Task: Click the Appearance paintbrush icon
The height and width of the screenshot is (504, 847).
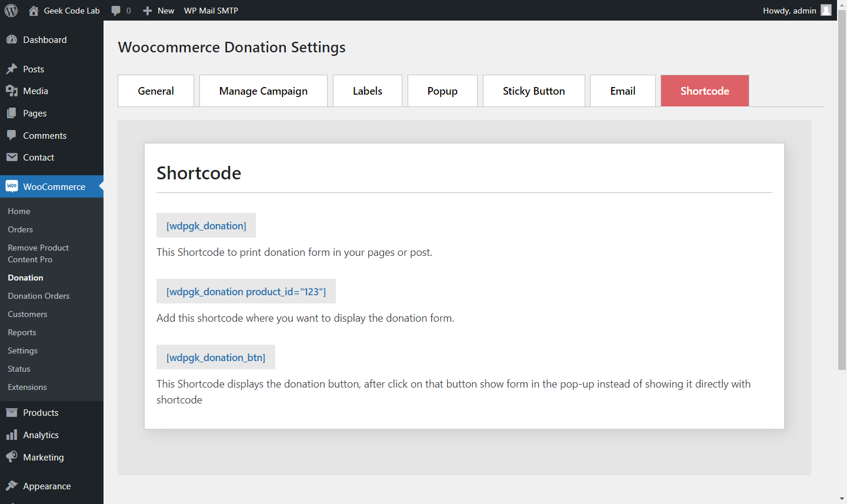Action: 12,486
